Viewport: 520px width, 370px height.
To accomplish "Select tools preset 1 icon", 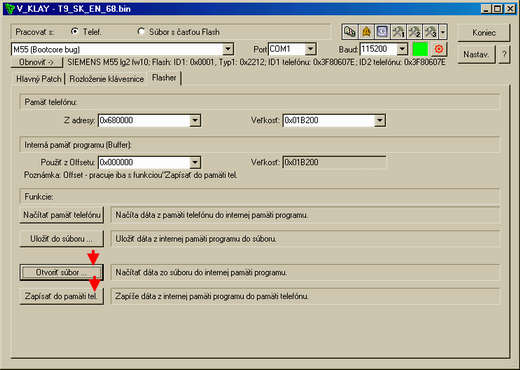I will 398,32.
